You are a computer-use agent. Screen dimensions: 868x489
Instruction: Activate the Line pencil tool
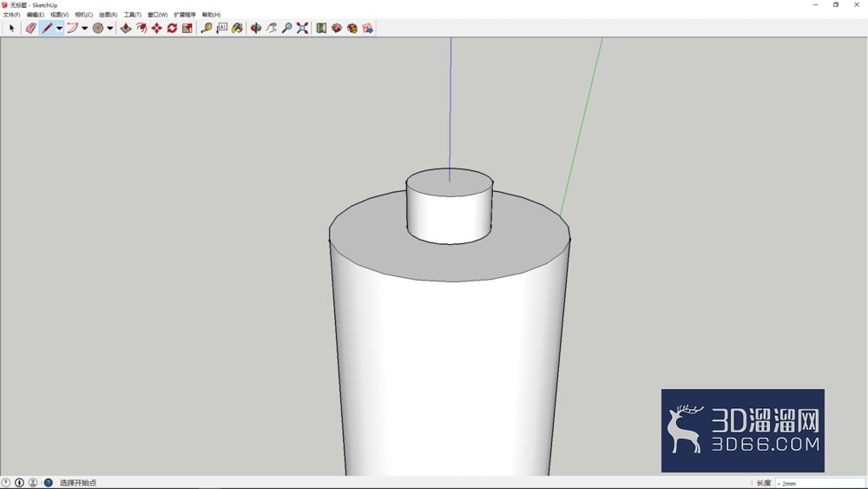47,28
